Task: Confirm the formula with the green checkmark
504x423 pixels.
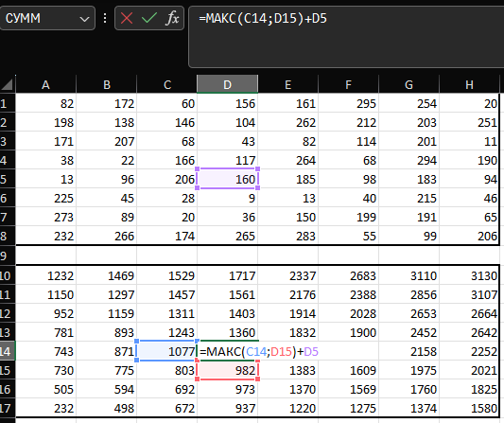Action: pyautogui.click(x=149, y=18)
